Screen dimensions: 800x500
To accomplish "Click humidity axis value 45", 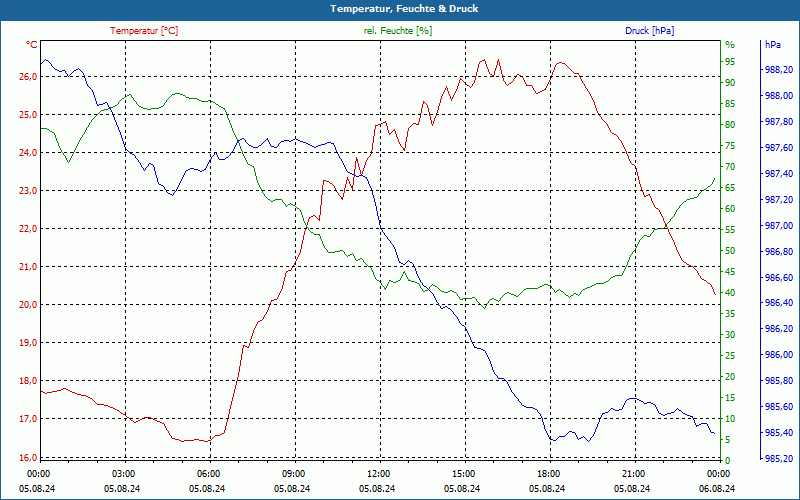I will point(730,272).
